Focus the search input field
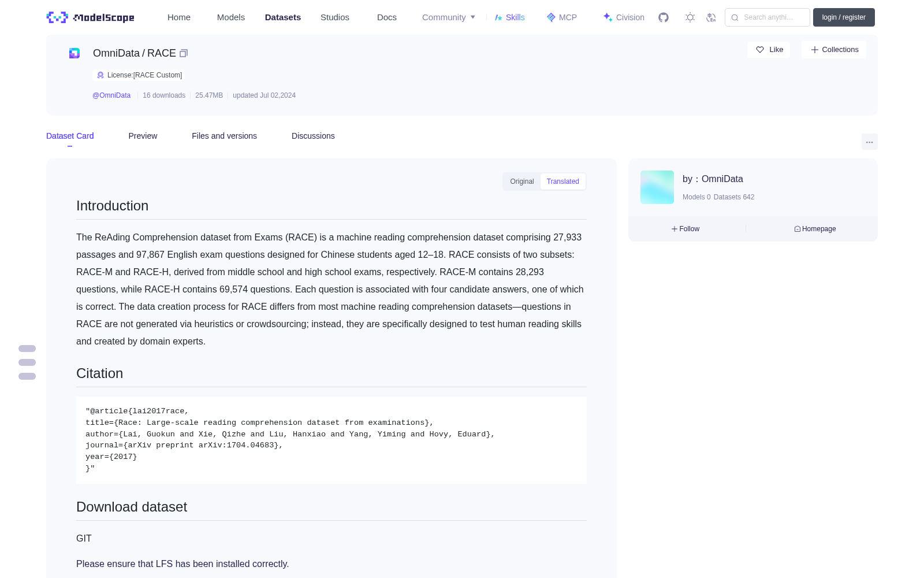 (x=767, y=17)
